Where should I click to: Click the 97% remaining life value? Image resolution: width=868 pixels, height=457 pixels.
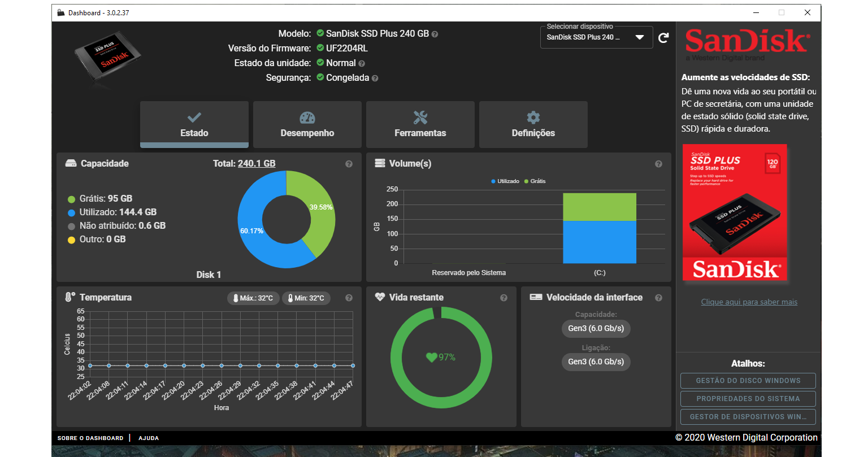click(x=447, y=358)
